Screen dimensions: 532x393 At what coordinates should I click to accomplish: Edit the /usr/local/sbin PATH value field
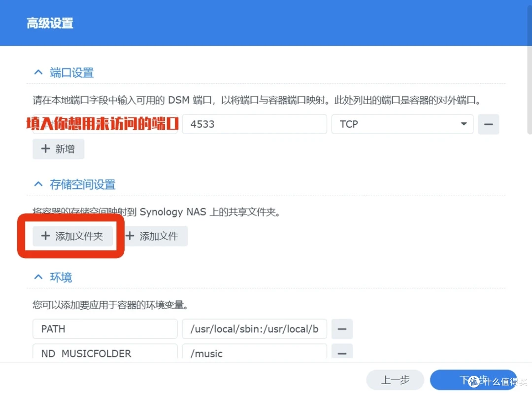[x=254, y=329]
